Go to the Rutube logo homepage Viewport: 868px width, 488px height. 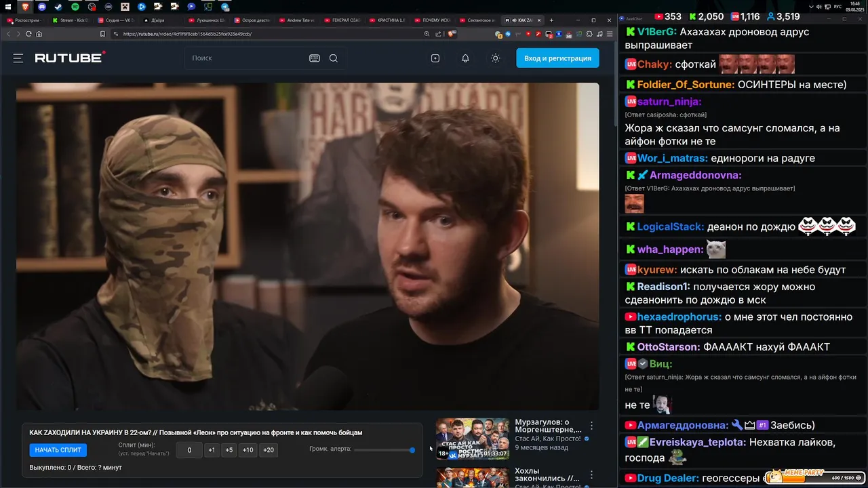tap(71, 58)
